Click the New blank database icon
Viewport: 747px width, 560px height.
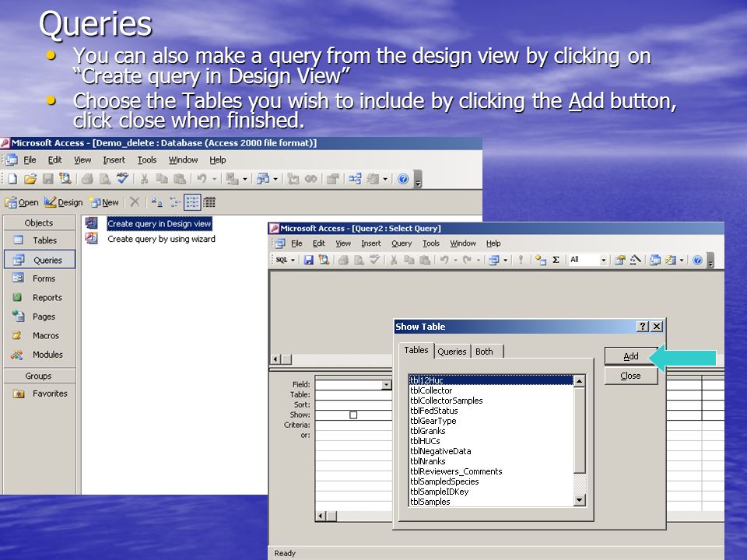pos(13,179)
